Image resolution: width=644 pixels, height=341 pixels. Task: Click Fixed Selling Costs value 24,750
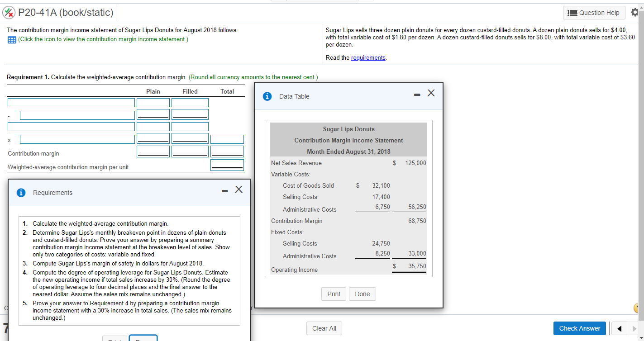click(x=381, y=243)
